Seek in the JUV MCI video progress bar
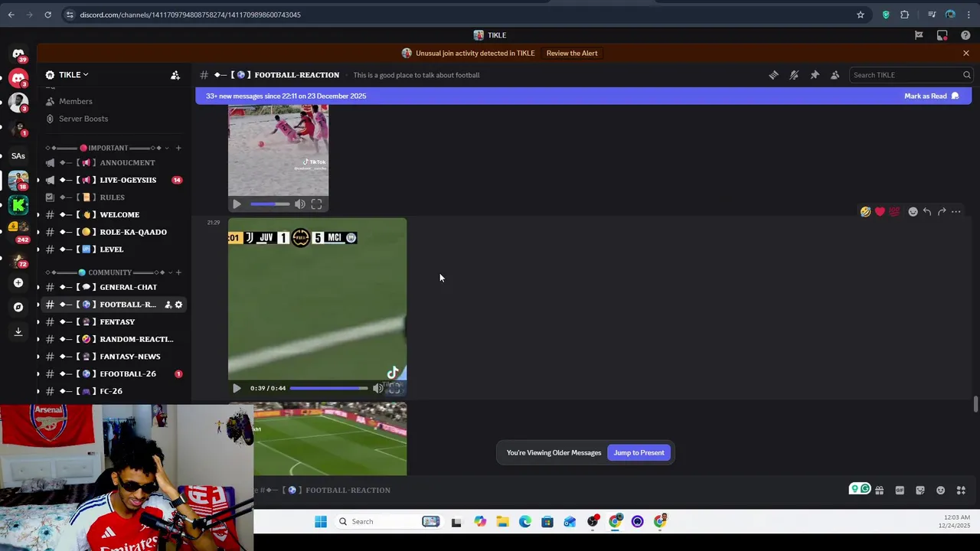980x551 pixels. tap(328, 388)
